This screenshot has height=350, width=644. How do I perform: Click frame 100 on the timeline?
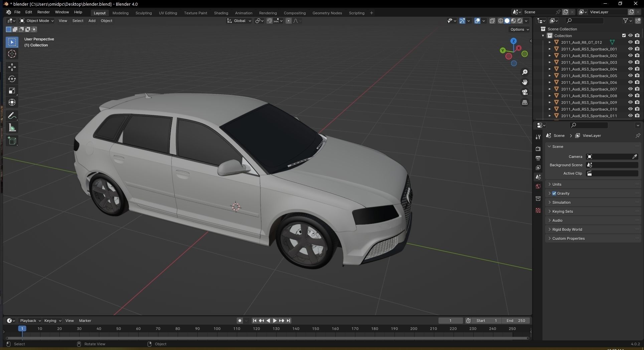[217, 329]
